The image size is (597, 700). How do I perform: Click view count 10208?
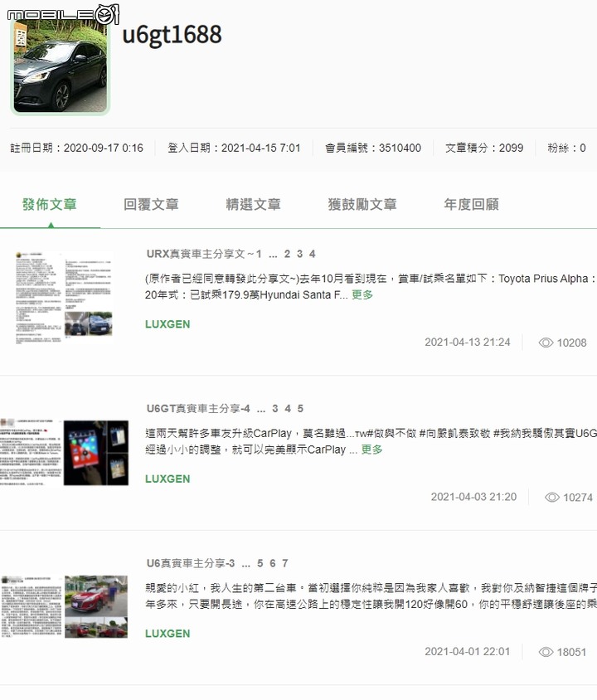(571, 343)
